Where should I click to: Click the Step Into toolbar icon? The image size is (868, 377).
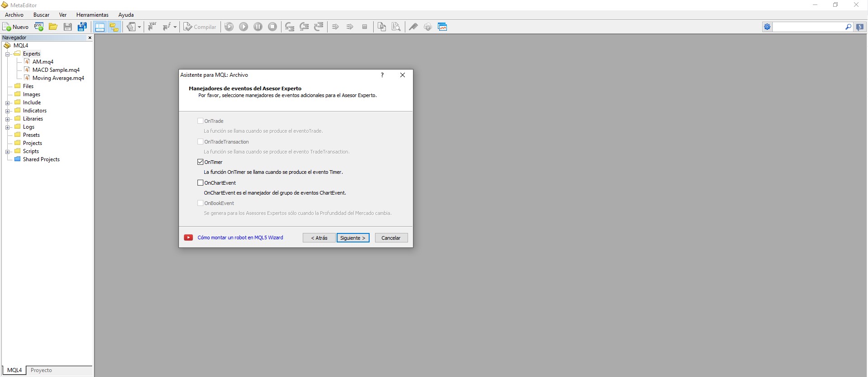pos(290,27)
